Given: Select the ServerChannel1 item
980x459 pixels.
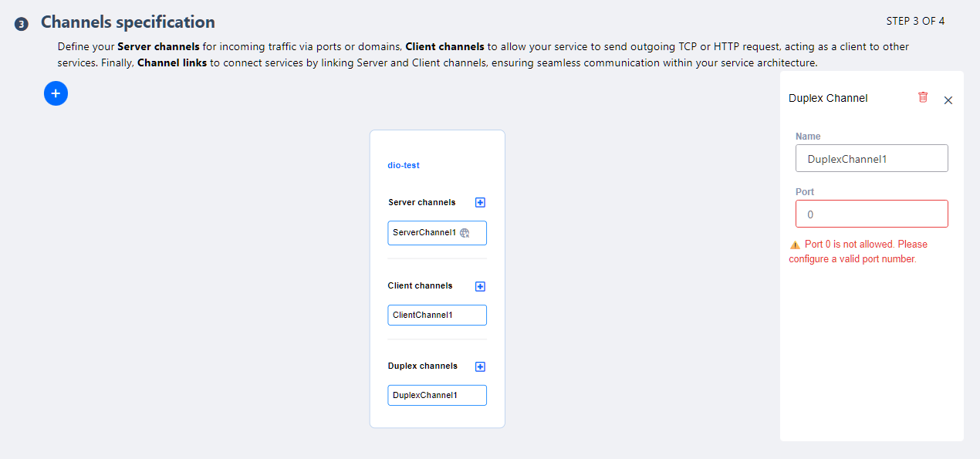Looking at the screenshot, I should [424, 233].
